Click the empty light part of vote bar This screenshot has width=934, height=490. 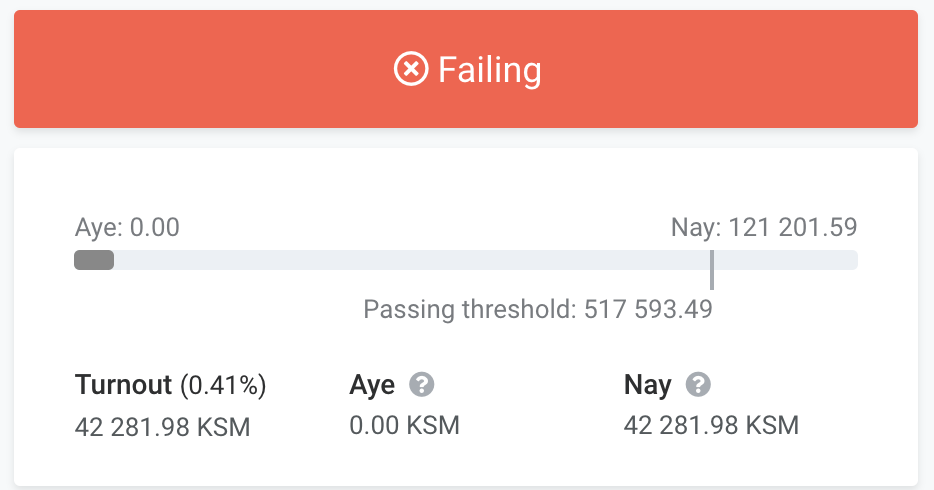pos(411,260)
